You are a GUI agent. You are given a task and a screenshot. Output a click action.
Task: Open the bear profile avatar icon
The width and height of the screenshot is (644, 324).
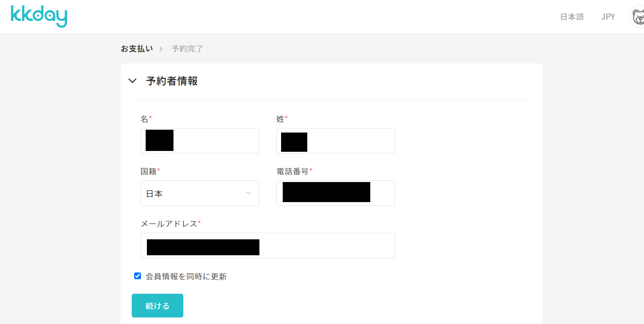pyautogui.click(x=637, y=17)
